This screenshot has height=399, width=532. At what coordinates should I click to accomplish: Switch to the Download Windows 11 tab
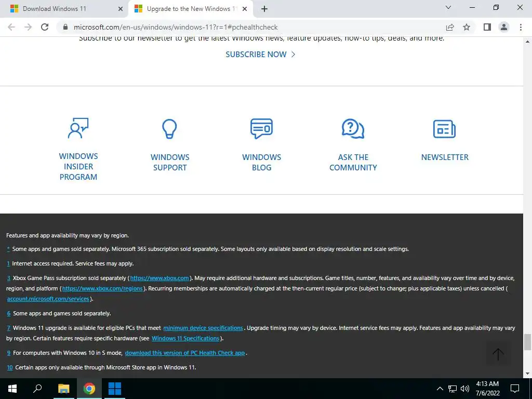pos(64,9)
